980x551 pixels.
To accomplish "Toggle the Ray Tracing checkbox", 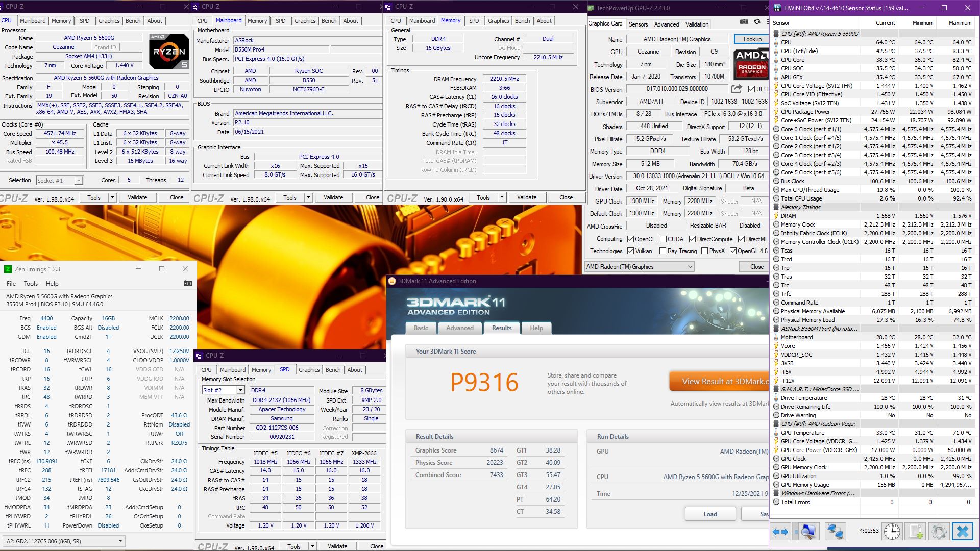I will tap(663, 251).
